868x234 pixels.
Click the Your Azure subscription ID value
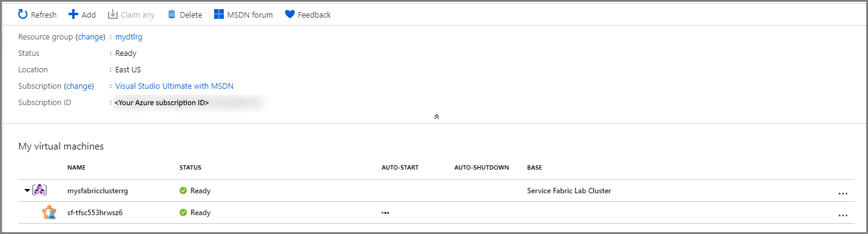tap(162, 103)
